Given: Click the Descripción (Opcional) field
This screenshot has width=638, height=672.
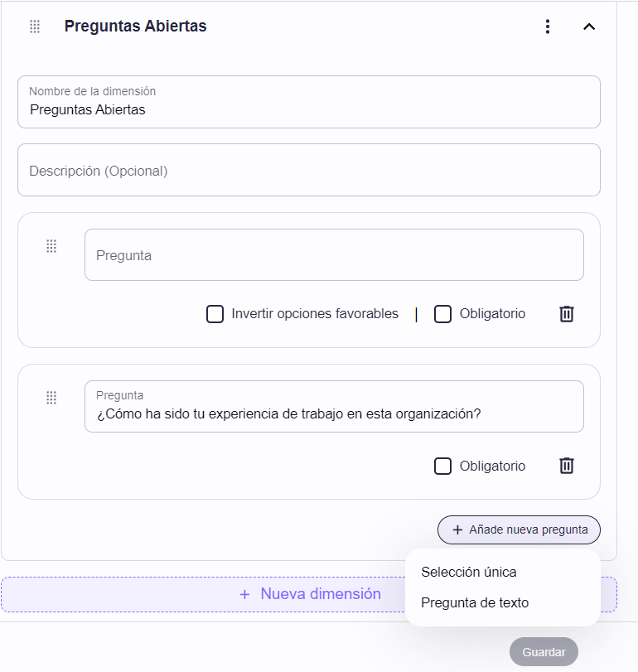Looking at the screenshot, I should (x=309, y=170).
